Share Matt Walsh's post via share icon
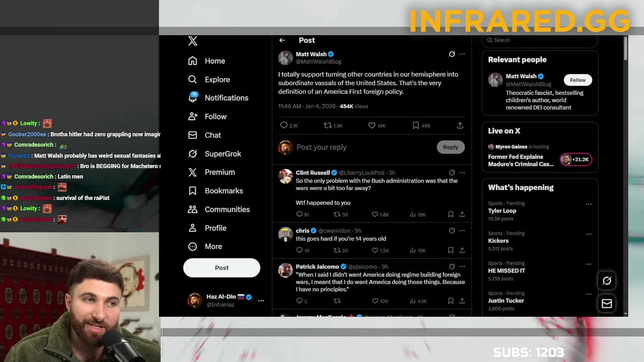Viewport: 644px width, 362px height. (460, 125)
